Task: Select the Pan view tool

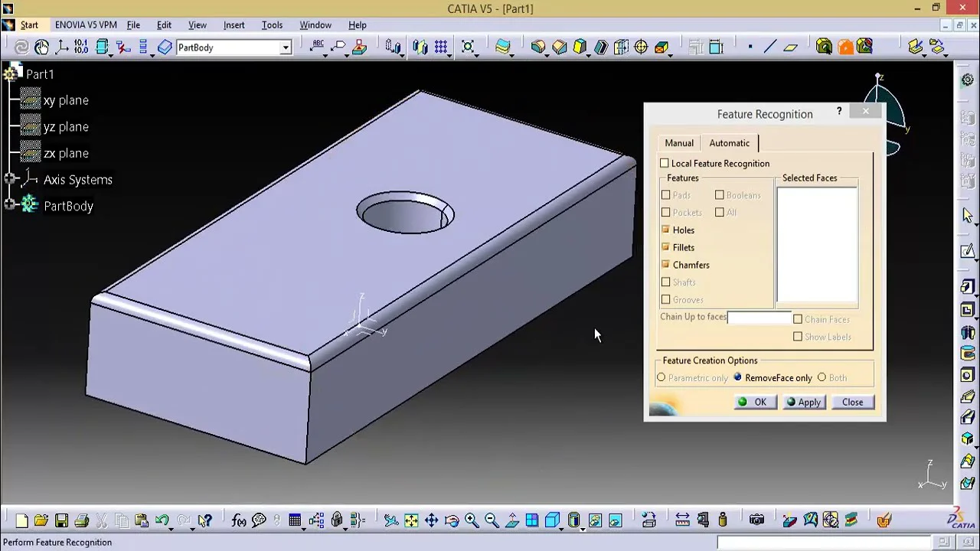Action: click(x=431, y=521)
